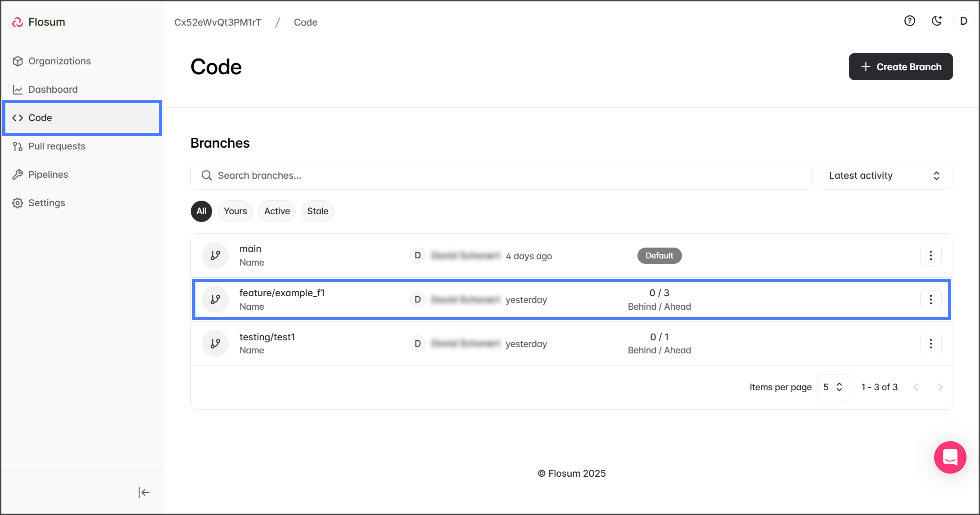Screen dimensions: 980x515
Task: Open the pink chat support bubble
Action: 950,457
